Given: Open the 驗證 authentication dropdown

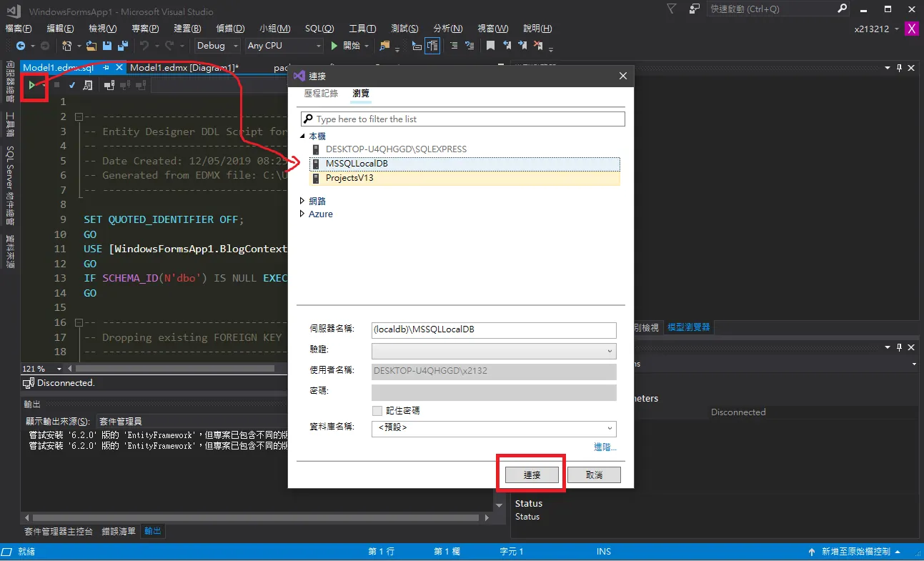Looking at the screenshot, I should click(494, 351).
